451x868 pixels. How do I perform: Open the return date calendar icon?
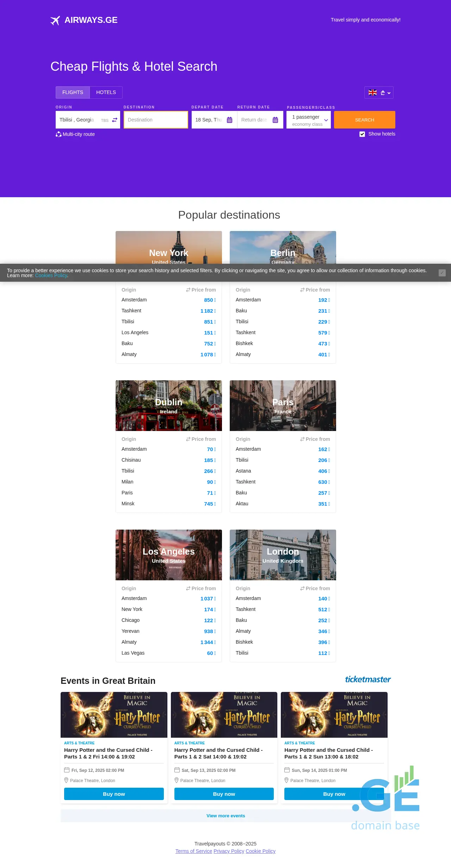point(275,120)
